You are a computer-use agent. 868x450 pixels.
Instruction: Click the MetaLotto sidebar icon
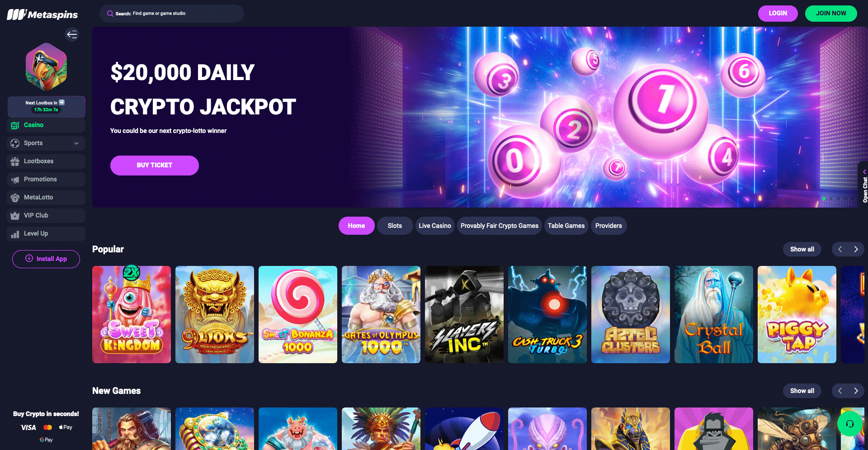pos(15,198)
